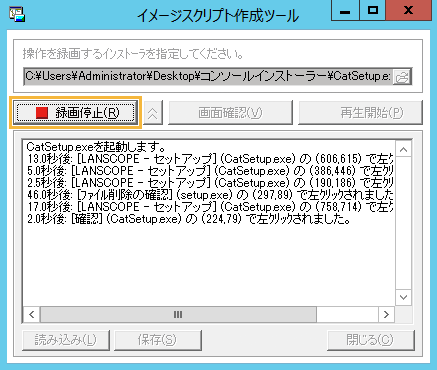Viewport: 437px width, 370px height.
Task: Select the log line 'CatSetup.exeを起動します。'
Action: coord(96,147)
